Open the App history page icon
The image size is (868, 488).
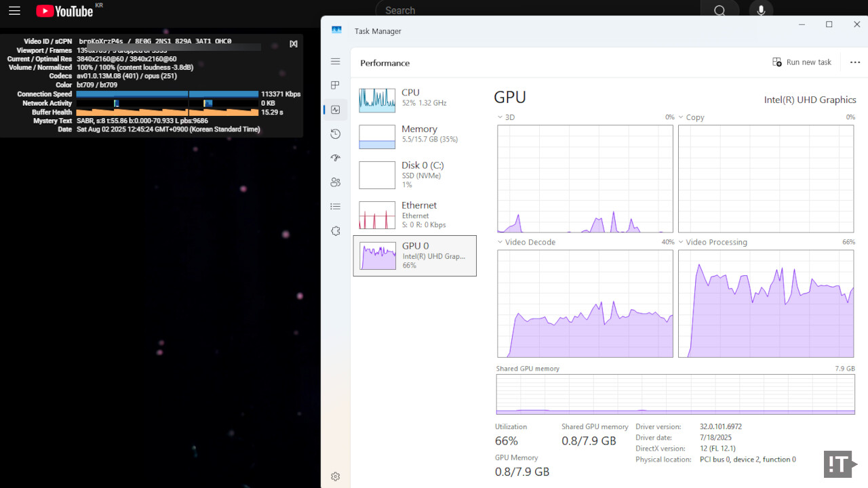335,134
